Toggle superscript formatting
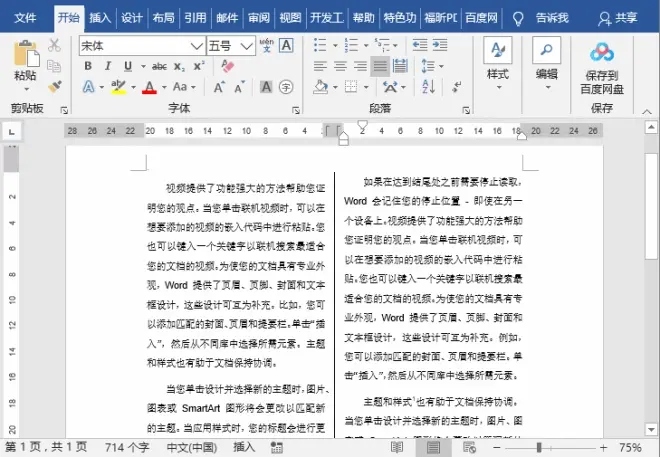Screen dimensions: 660x457 199,66
